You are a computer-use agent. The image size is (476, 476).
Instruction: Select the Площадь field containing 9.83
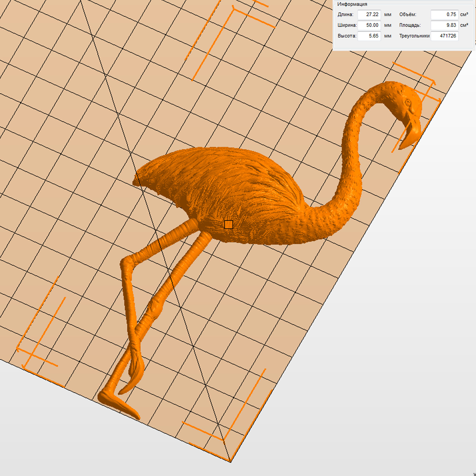444,25
